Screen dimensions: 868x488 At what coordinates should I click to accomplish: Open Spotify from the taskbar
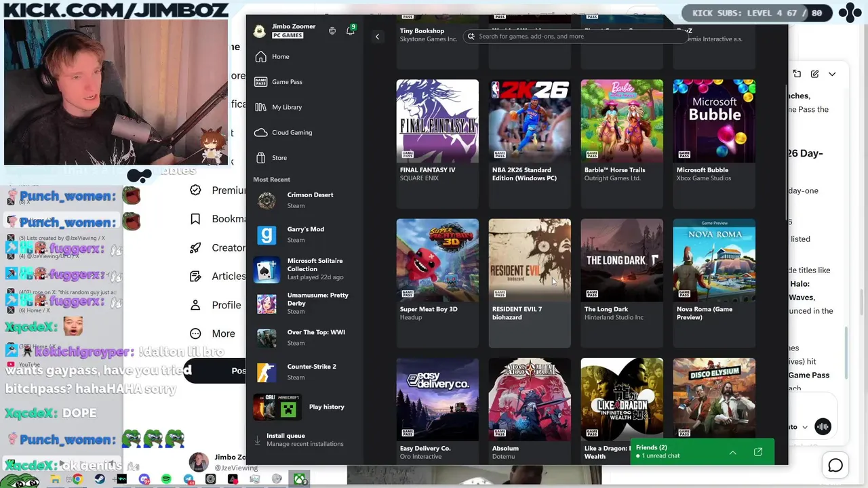[x=166, y=479]
